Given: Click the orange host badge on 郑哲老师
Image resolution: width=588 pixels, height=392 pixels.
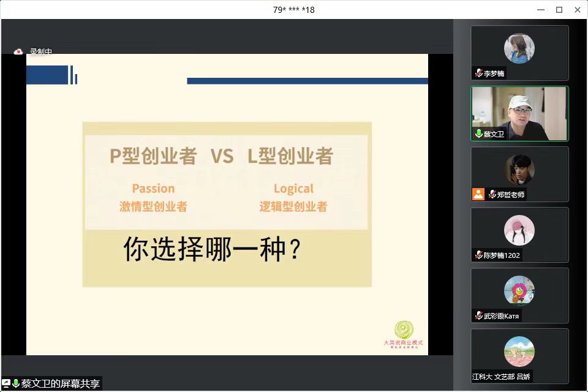Looking at the screenshot, I should [478, 194].
